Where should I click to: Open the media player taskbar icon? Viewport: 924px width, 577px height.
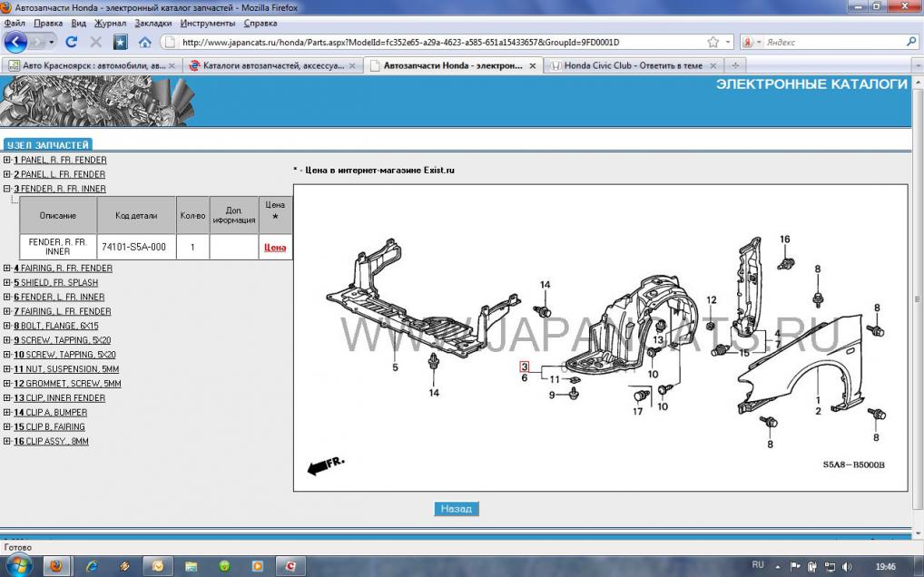(258, 566)
